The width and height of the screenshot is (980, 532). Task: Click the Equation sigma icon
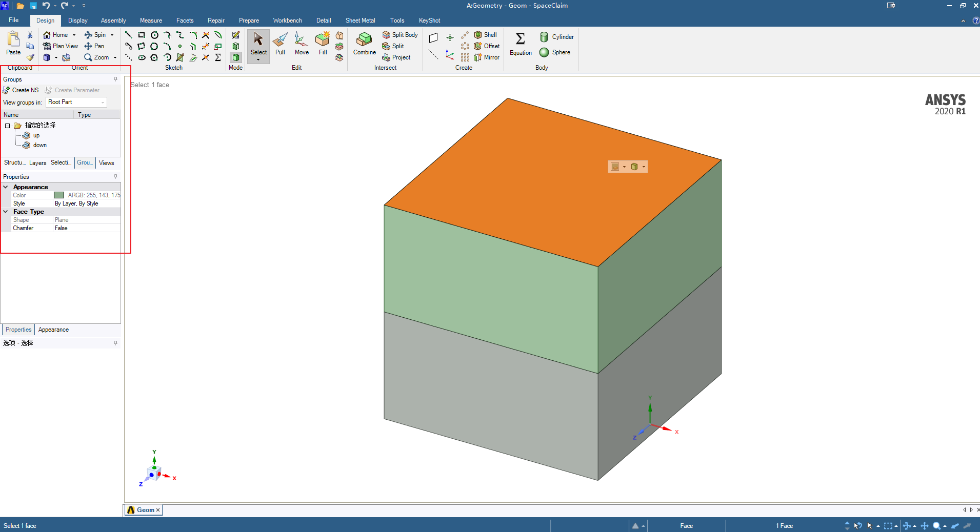pos(520,39)
